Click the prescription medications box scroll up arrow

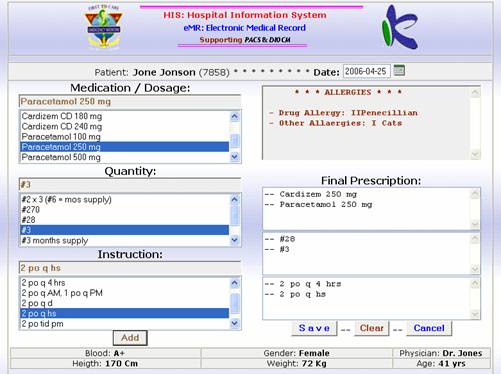[x=475, y=194]
